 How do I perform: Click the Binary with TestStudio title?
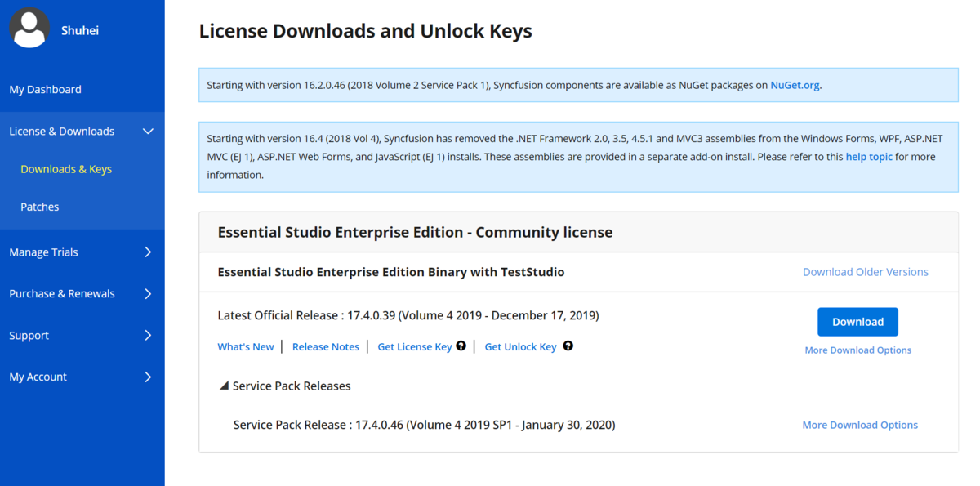click(391, 272)
